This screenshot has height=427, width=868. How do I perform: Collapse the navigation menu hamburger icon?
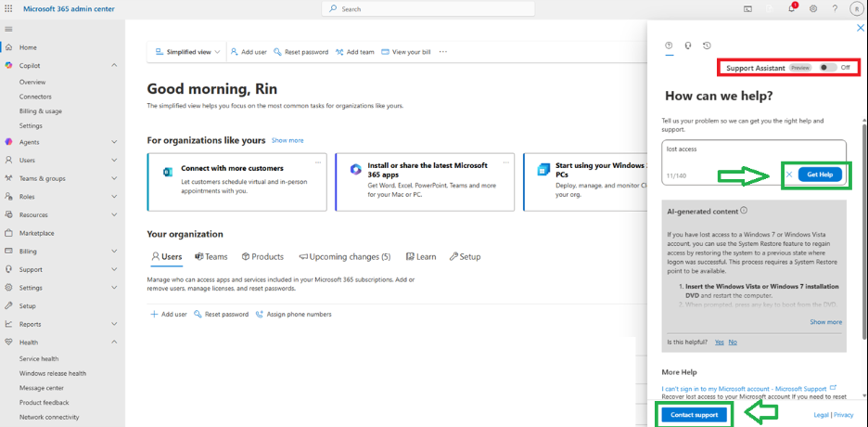(x=9, y=29)
